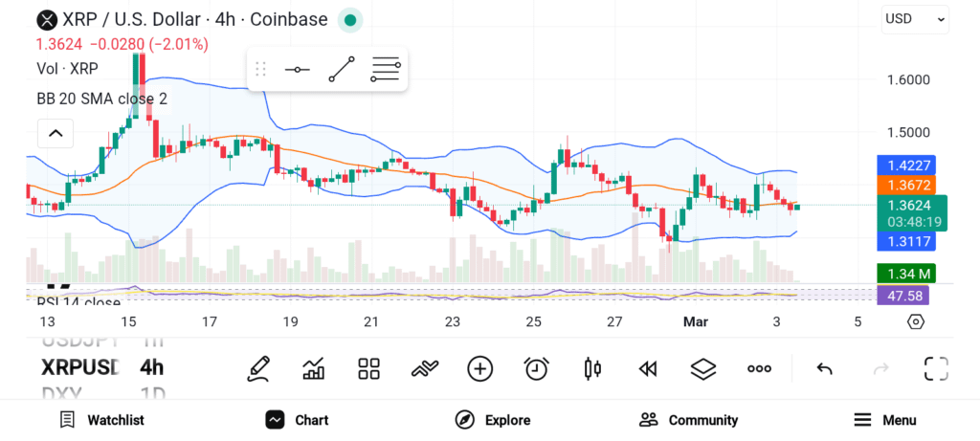Open the candlestick chart type icon
Viewport: 980px width, 441px height.
[x=592, y=368]
